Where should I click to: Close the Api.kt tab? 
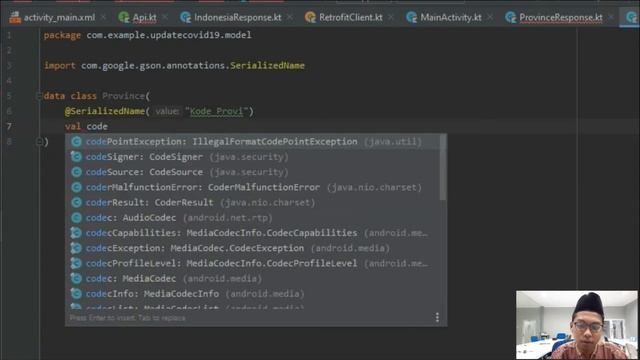[x=165, y=18]
